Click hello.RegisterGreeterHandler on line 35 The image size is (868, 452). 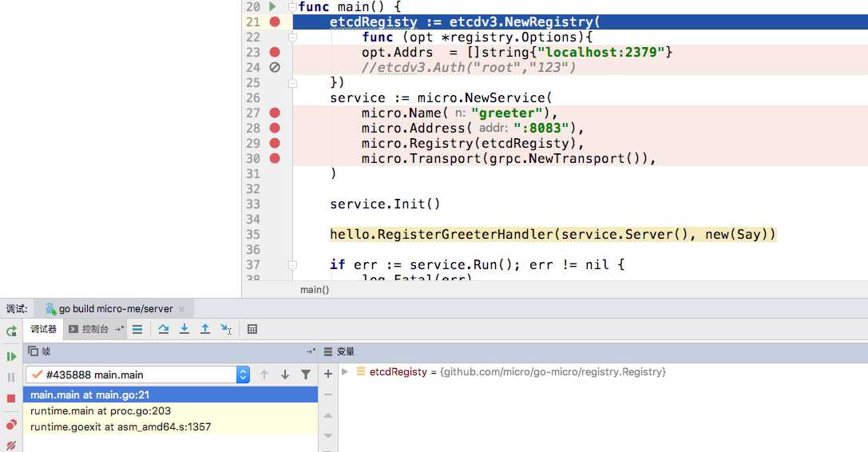[442, 234]
